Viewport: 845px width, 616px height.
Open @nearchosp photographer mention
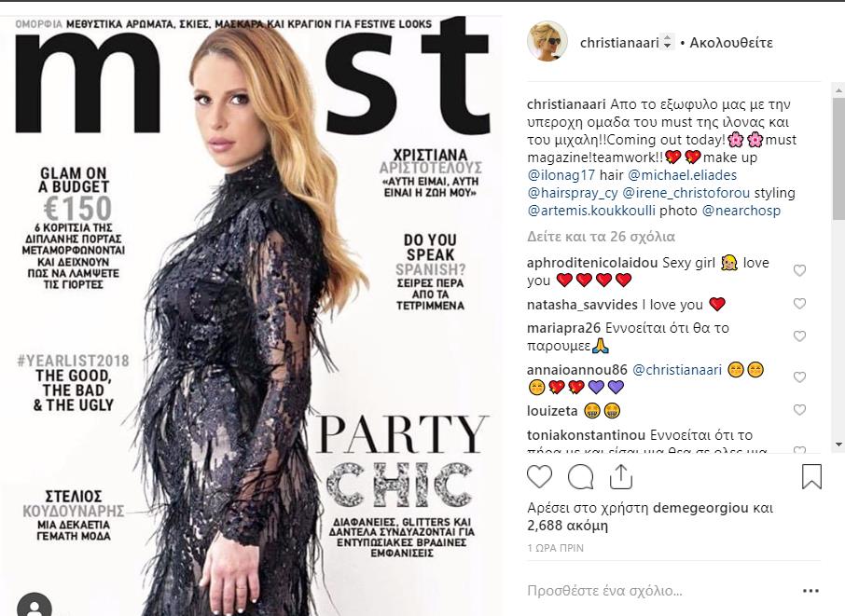[x=741, y=211]
